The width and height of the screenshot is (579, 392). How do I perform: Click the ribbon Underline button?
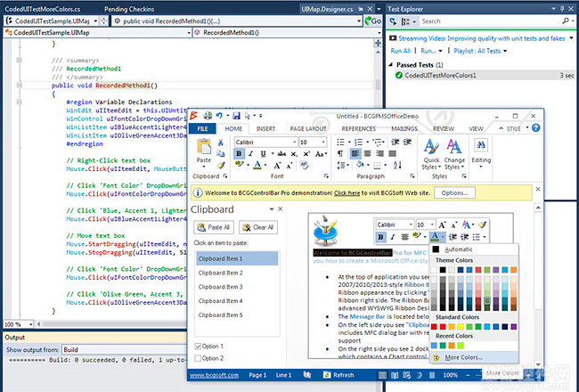tap(263, 154)
